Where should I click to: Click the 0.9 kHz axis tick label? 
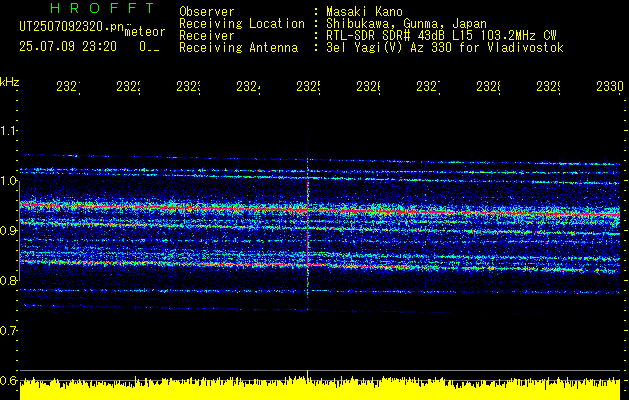click(8, 230)
